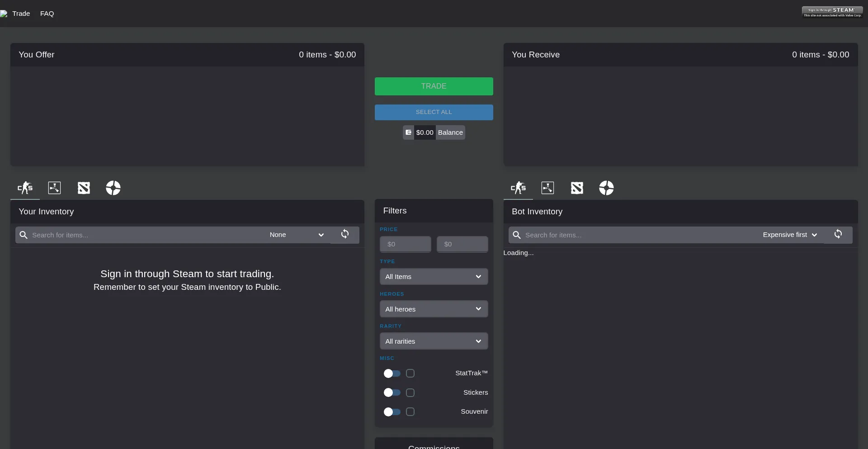The image size is (868, 449).
Task: Open the FAQ menu item
Action: (47, 14)
